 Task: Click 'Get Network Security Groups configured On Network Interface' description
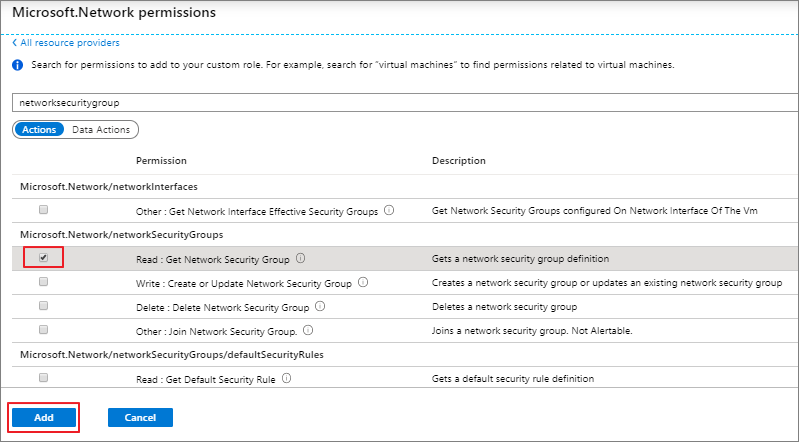pyautogui.click(x=595, y=211)
